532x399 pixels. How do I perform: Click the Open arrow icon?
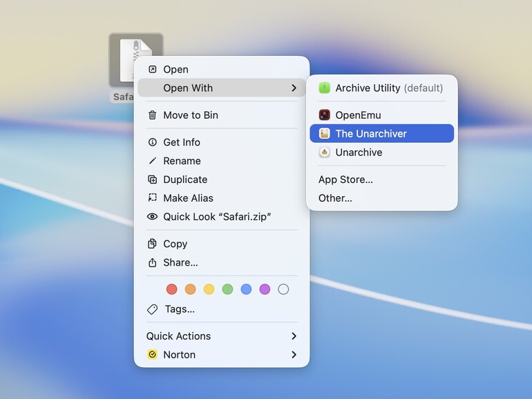tap(152, 69)
